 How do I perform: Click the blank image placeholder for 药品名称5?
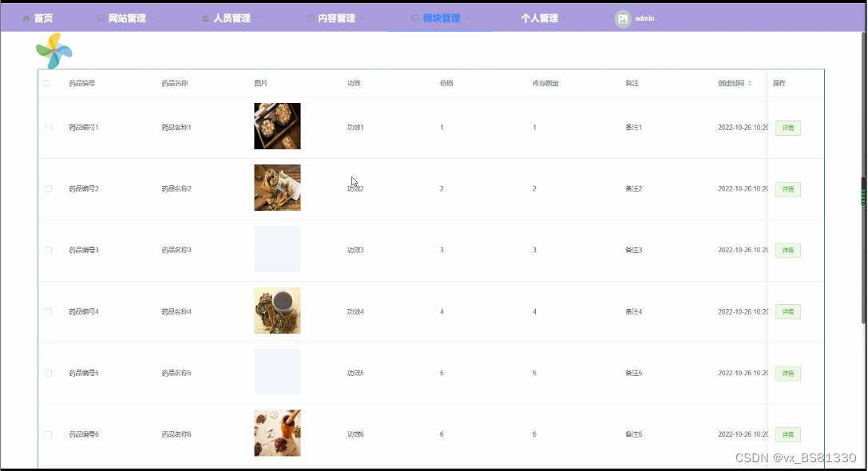(x=277, y=372)
